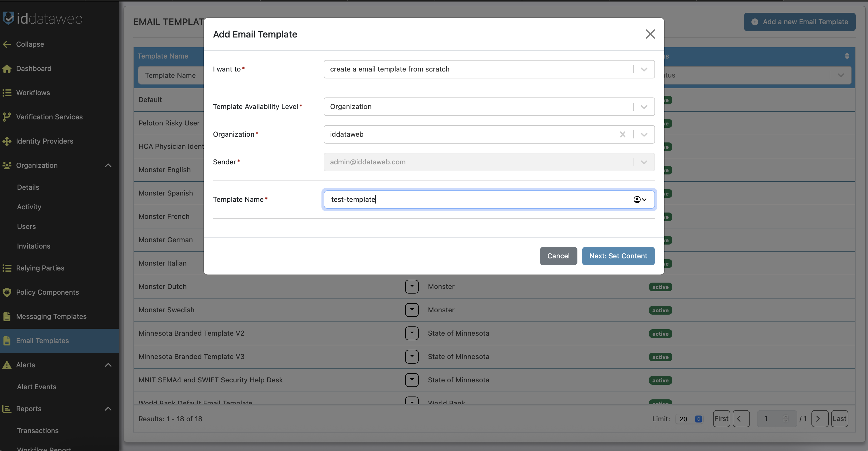Image resolution: width=868 pixels, height=451 pixels.
Task: Click the Identity Providers icon
Action: [x=7, y=141]
